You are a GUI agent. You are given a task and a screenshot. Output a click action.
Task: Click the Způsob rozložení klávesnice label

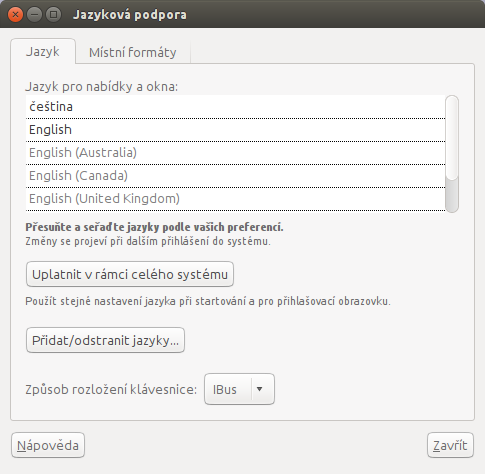point(111,389)
